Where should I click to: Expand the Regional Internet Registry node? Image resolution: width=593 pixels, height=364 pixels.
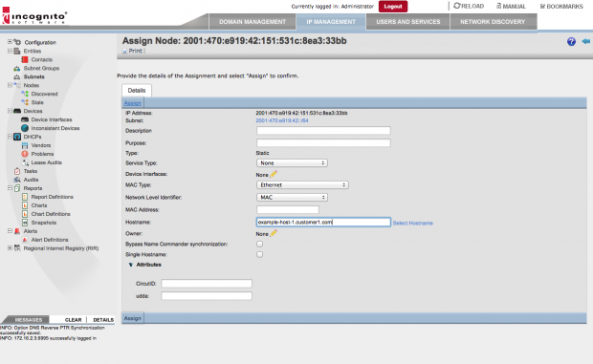[10, 248]
